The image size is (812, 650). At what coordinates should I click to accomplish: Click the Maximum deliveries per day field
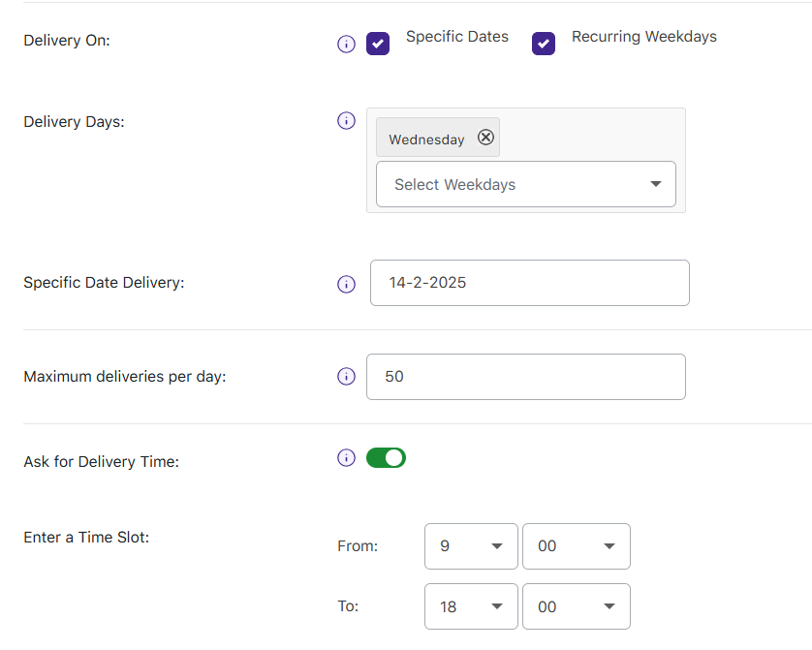[525, 377]
